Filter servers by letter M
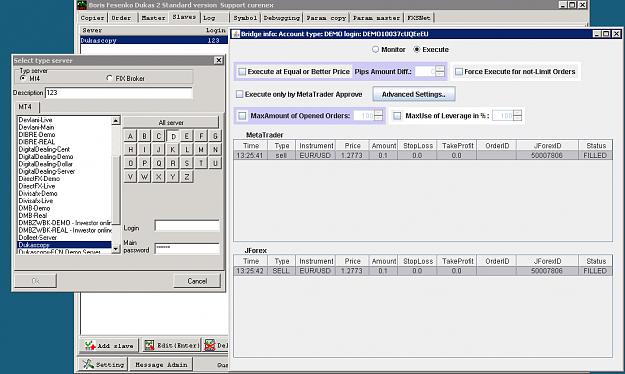Viewport: 625px width, 374px height. (x=201, y=150)
